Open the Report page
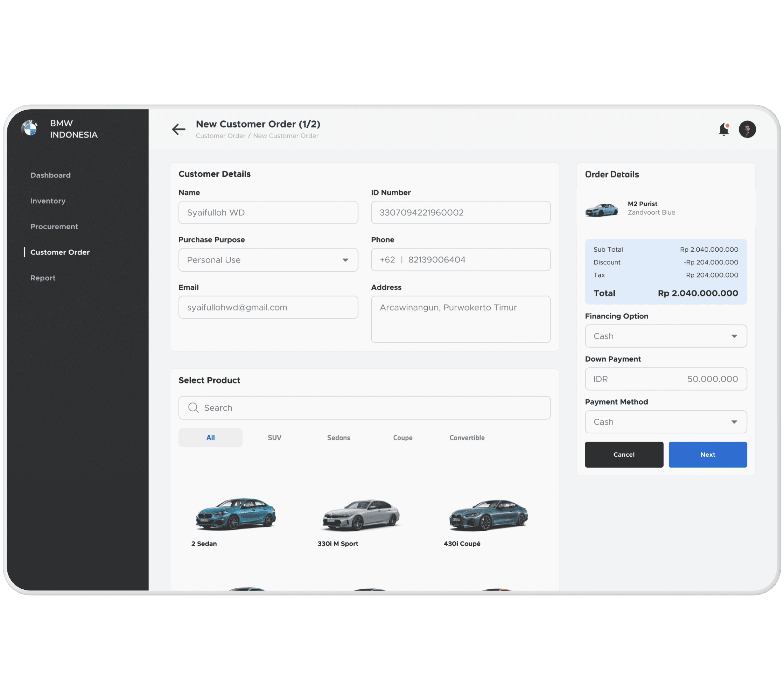Screen dimensions: 784x700 coord(43,278)
